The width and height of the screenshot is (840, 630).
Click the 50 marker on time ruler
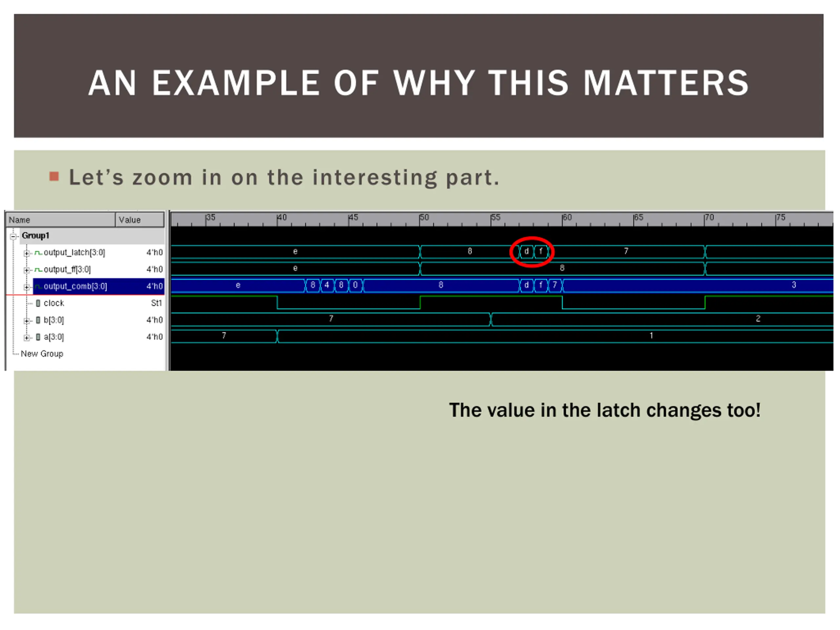[424, 218]
